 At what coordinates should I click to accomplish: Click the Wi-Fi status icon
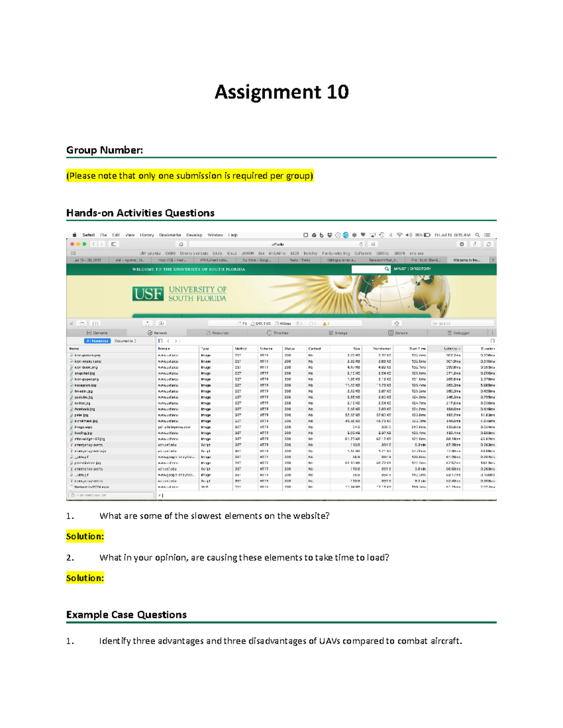click(x=400, y=235)
